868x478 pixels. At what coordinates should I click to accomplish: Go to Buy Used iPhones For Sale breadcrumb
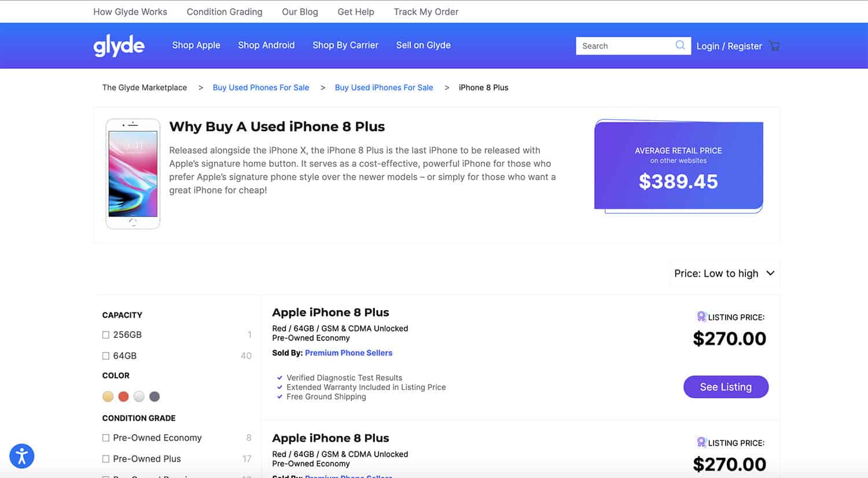384,87
